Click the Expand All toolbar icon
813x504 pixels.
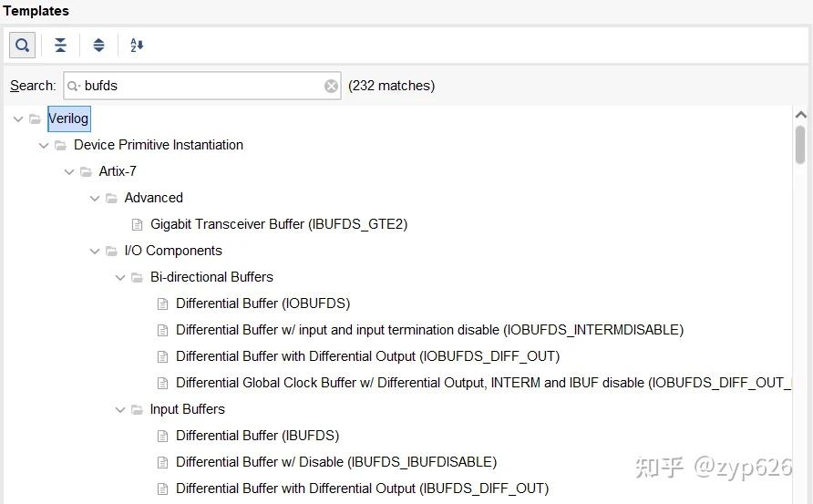(x=98, y=45)
